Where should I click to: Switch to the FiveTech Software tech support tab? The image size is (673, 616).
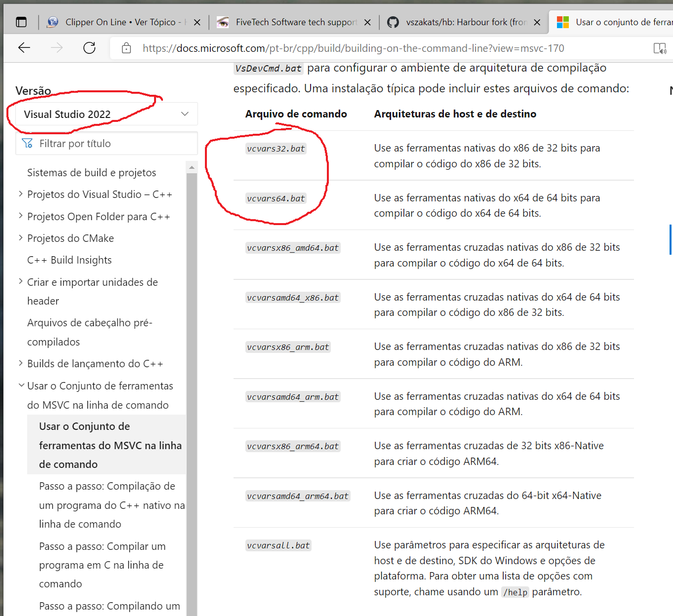click(x=294, y=22)
